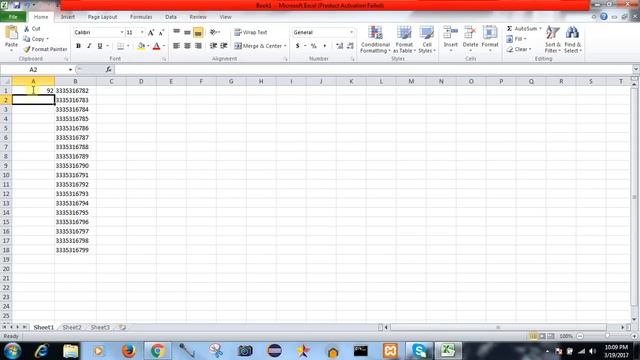The width and height of the screenshot is (640, 360).
Task: Switch to the Review tab
Action: 198,17
